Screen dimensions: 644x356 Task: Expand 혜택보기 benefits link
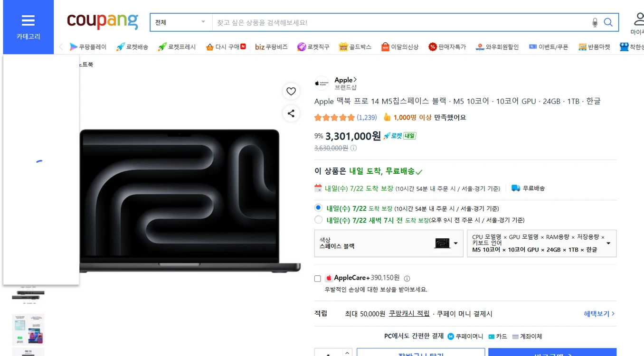tap(599, 314)
